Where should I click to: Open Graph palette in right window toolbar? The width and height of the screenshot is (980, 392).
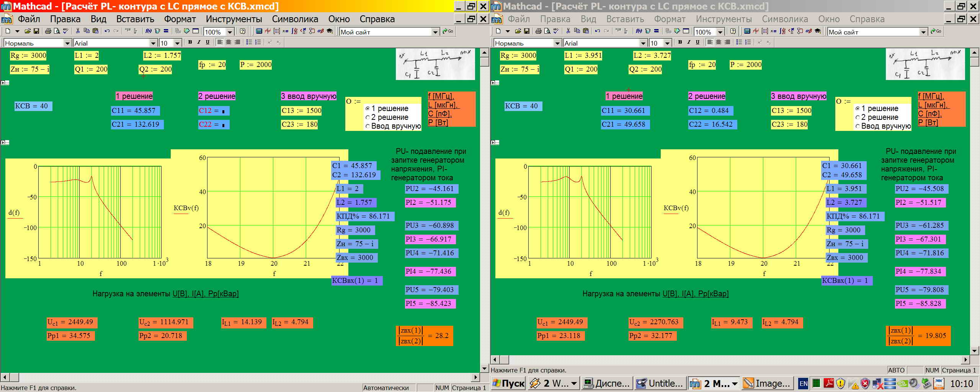tap(756, 31)
